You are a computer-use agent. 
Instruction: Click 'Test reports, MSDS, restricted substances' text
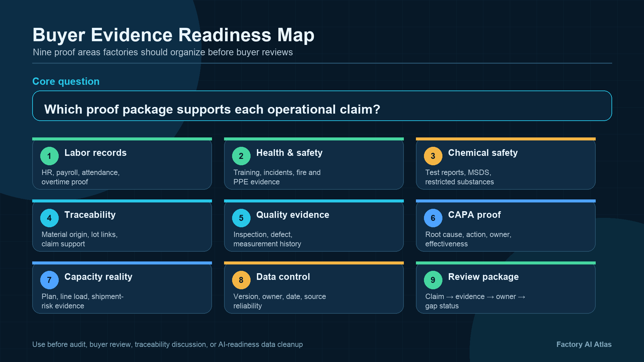(460, 177)
